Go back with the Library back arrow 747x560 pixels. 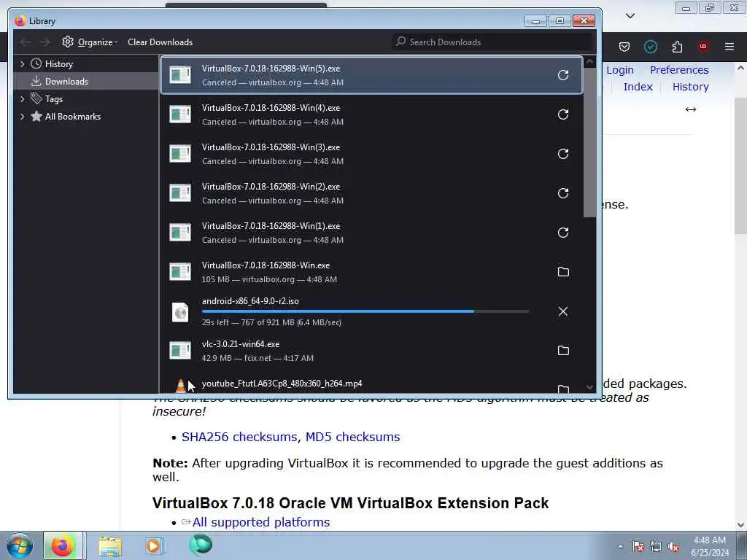tap(25, 42)
